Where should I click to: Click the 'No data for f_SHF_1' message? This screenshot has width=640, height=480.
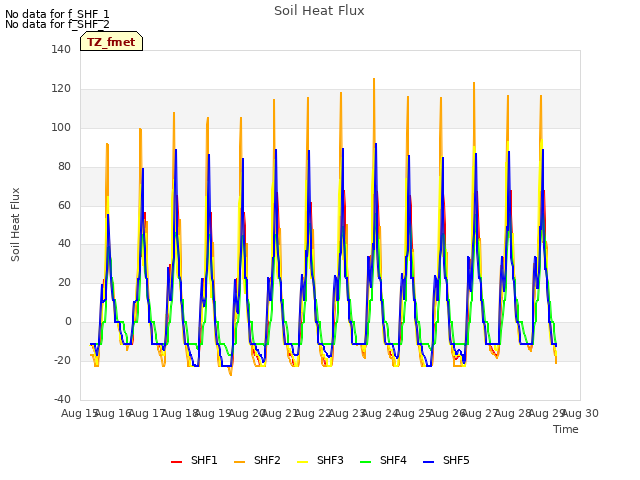click(x=57, y=14)
